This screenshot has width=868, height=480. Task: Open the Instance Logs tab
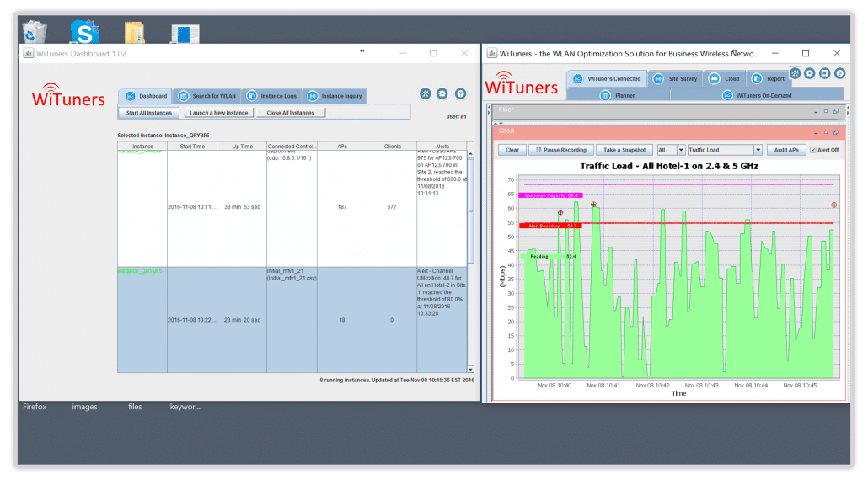tap(272, 96)
